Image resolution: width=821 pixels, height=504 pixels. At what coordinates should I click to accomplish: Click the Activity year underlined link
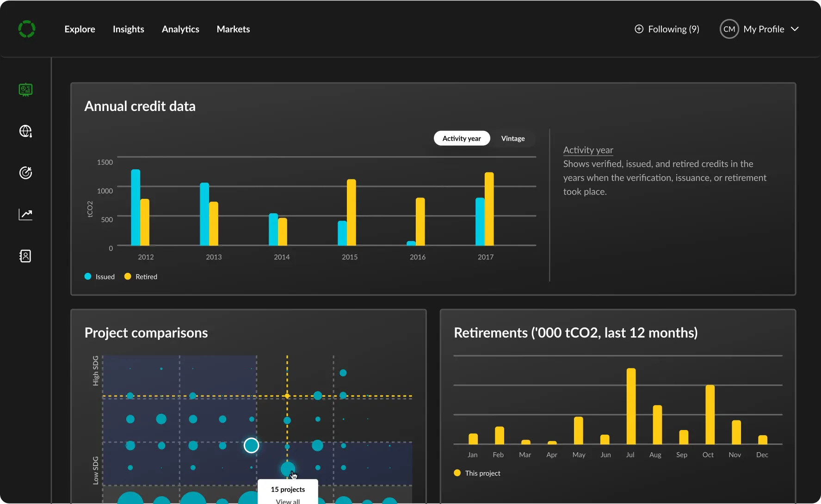click(x=588, y=150)
